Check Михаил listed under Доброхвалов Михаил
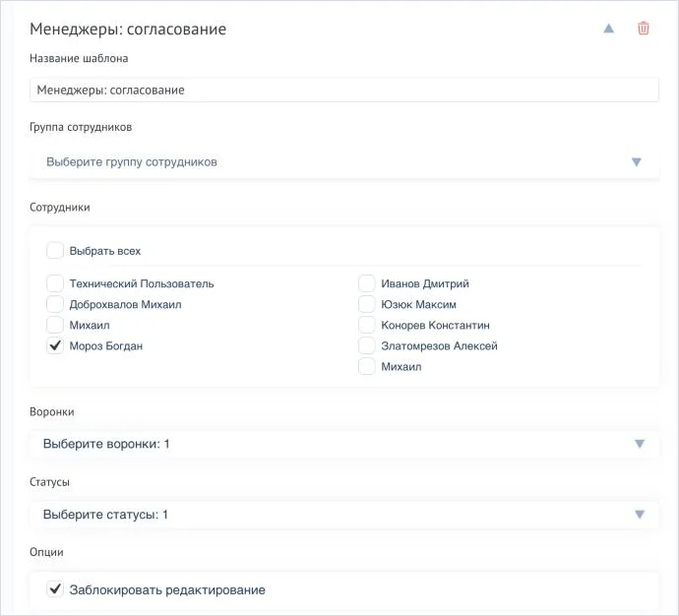The image size is (679, 616). click(x=55, y=325)
